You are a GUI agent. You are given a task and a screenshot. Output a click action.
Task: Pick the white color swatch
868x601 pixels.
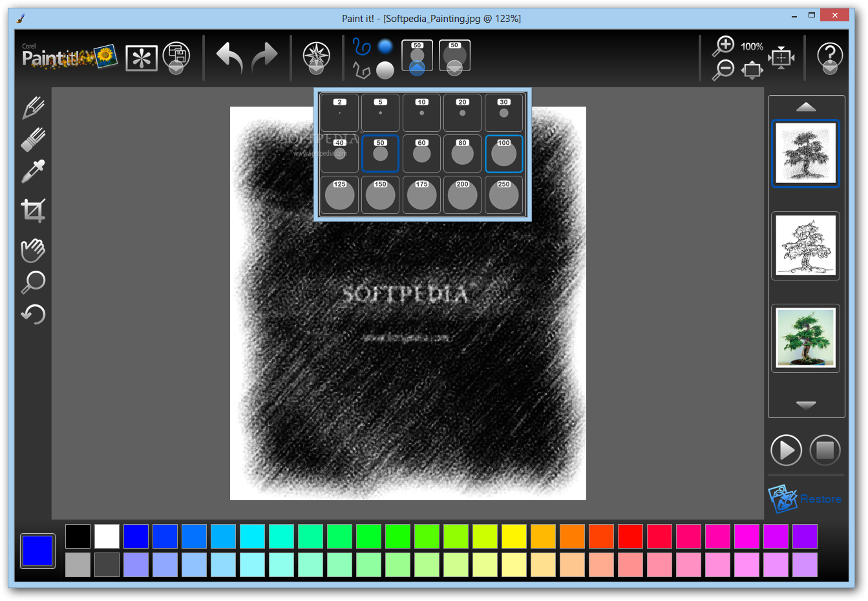pos(107,536)
